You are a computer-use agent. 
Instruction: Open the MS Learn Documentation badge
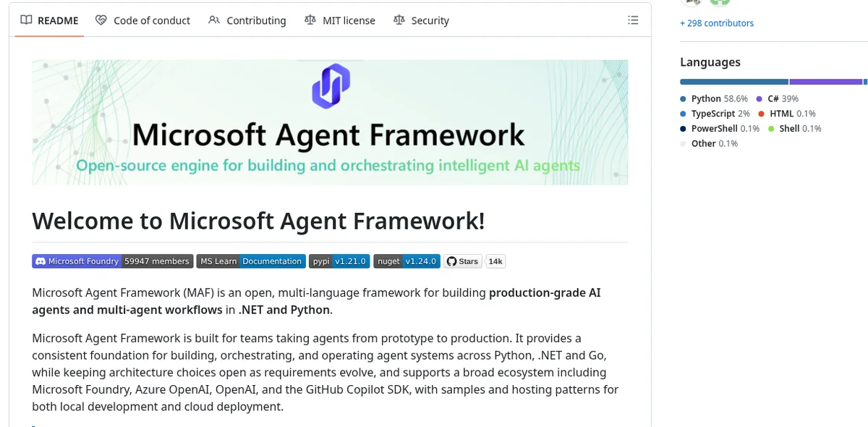(250, 261)
